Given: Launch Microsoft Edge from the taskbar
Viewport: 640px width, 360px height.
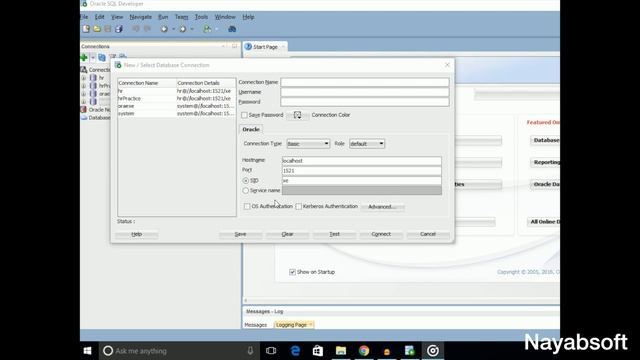Looking at the screenshot, I should [x=295, y=351].
